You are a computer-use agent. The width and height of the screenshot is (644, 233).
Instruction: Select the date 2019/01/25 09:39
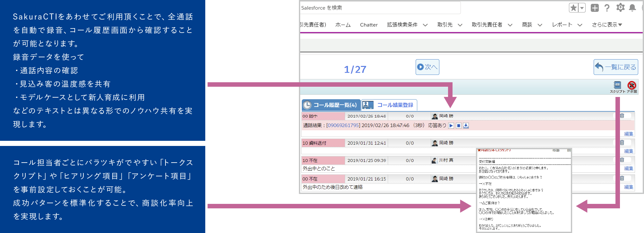pos(367,160)
